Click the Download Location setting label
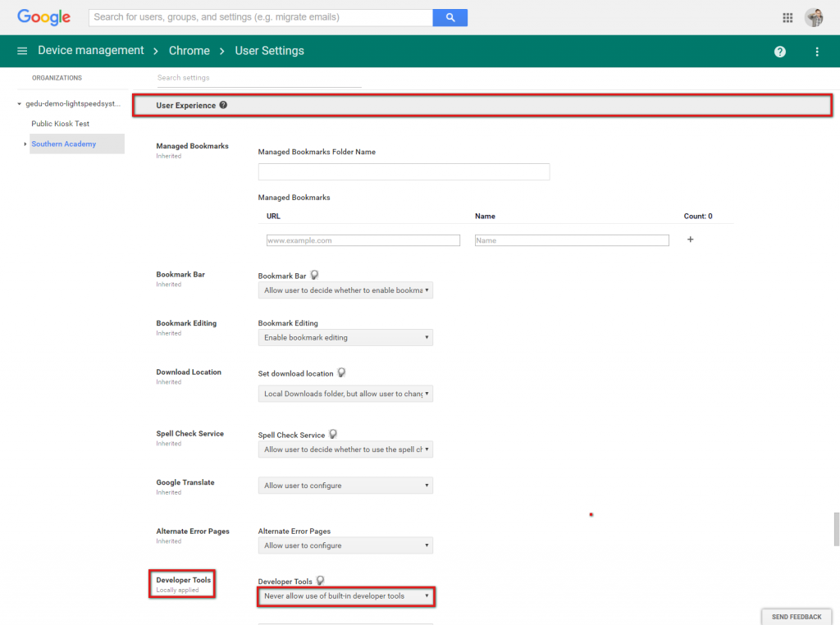Screen dimensions: 840x625 coord(189,372)
